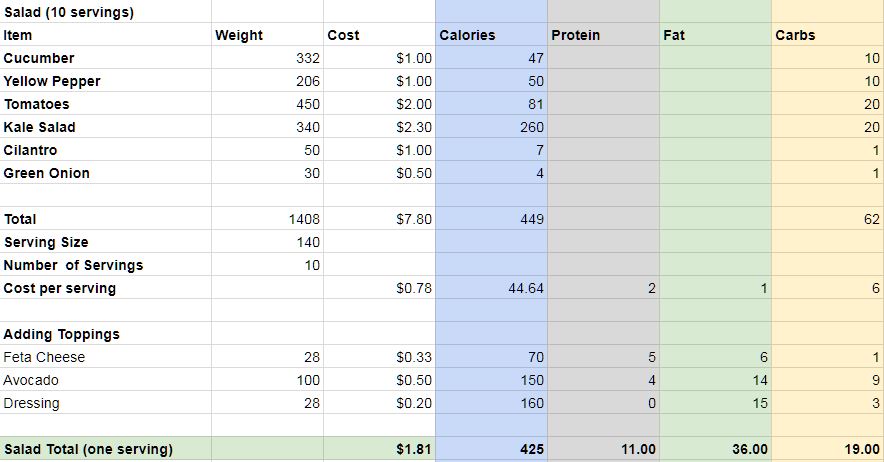Click the Yellow Pepper item cell
The width and height of the screenshot is (884, 462).
coord(105,81)
